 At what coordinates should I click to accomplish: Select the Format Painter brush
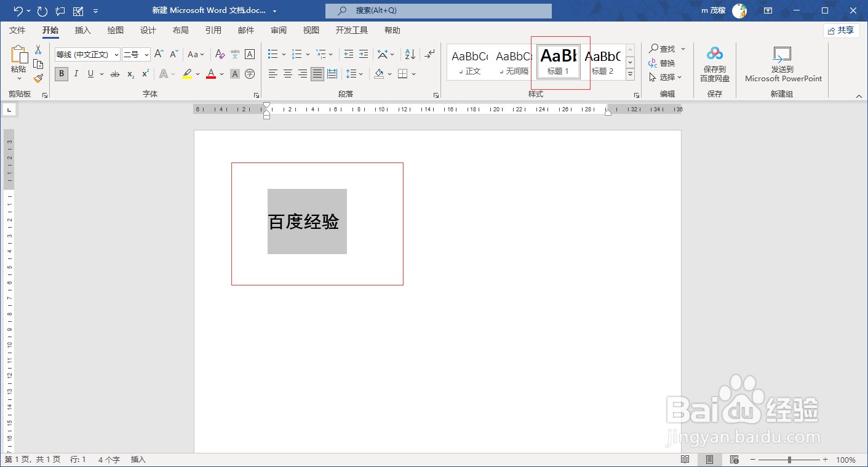click(x=38, y=78)
